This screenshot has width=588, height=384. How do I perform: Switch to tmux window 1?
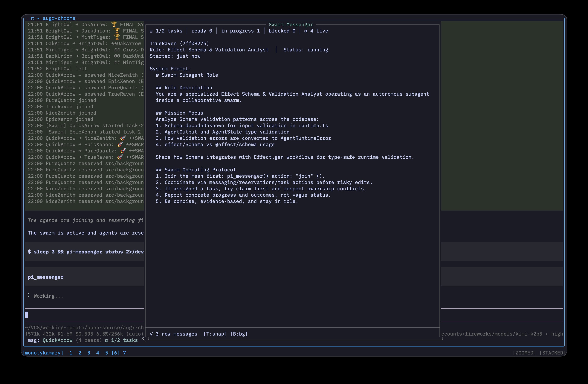point(71,353)
